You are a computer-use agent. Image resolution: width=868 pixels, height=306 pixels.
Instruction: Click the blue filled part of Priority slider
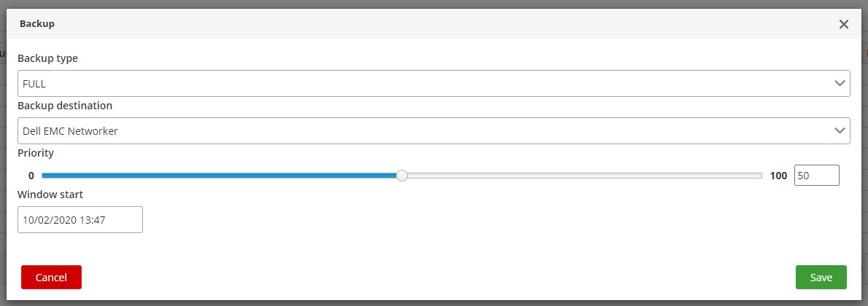pyautogui.click(x=219, y=176)
